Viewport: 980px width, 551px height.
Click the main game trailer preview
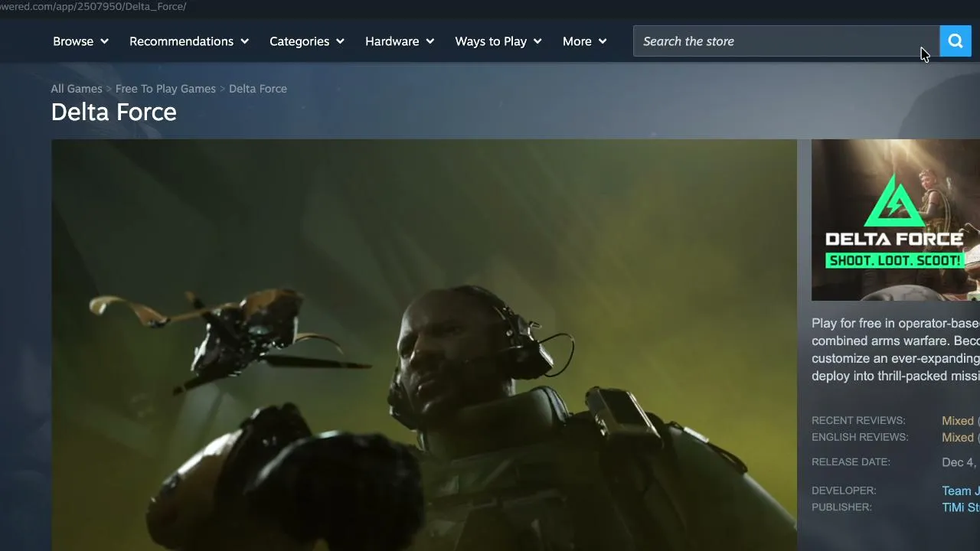[x=424, y=345]
